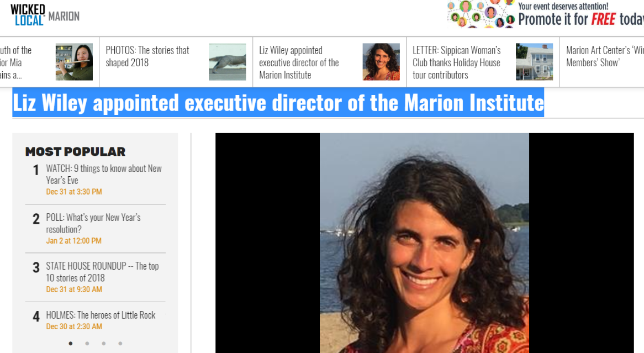Click the highlighted Liz Wiley article headline

pos(278,102)
